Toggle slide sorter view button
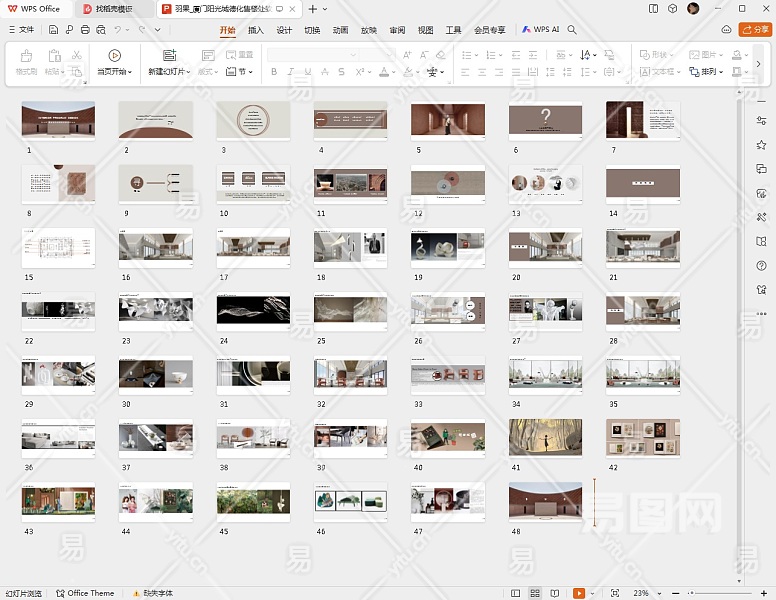Image resolution: width=776 pixels, height=600 pixels. pyautogui.click(x=536, y=593)
